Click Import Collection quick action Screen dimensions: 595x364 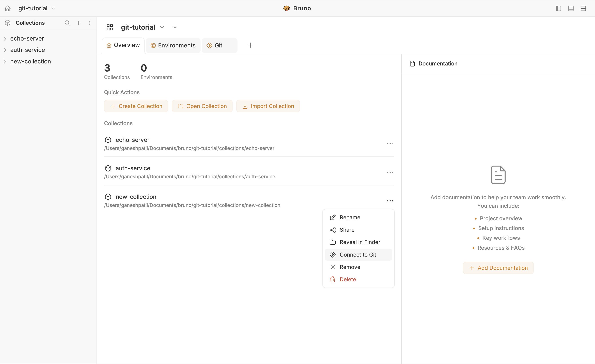pyautogui.click(x=268, y=106)
